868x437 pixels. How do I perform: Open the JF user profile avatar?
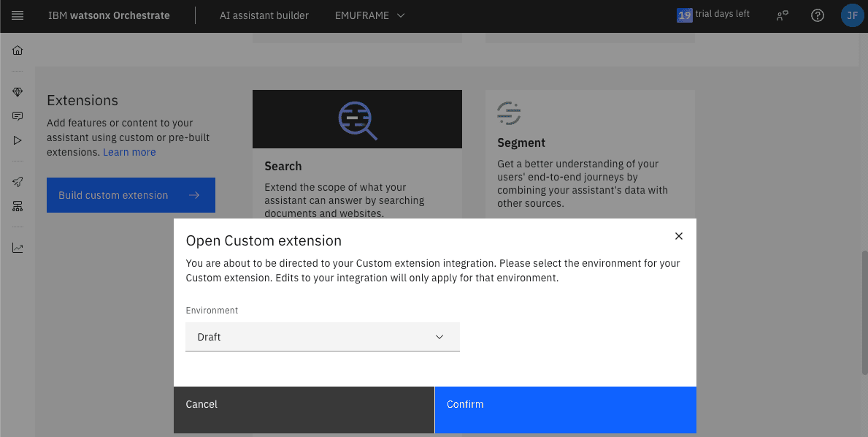pos(852,15)
